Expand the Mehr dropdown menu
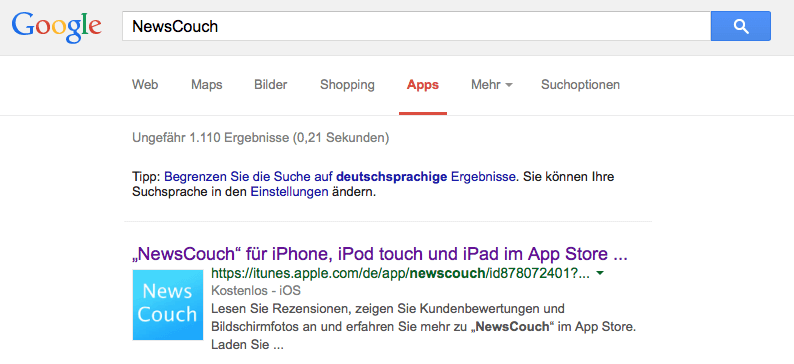 (492, 85)
